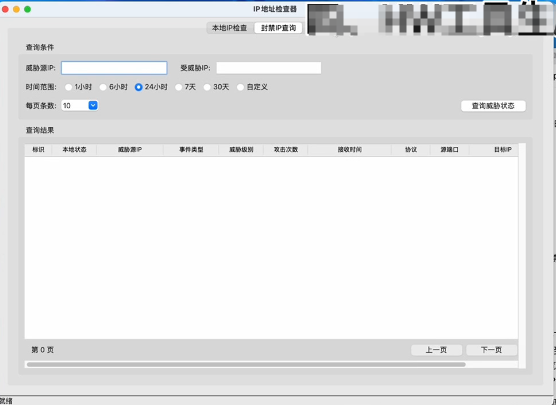Sort by 攻击次数 column header

286,150
